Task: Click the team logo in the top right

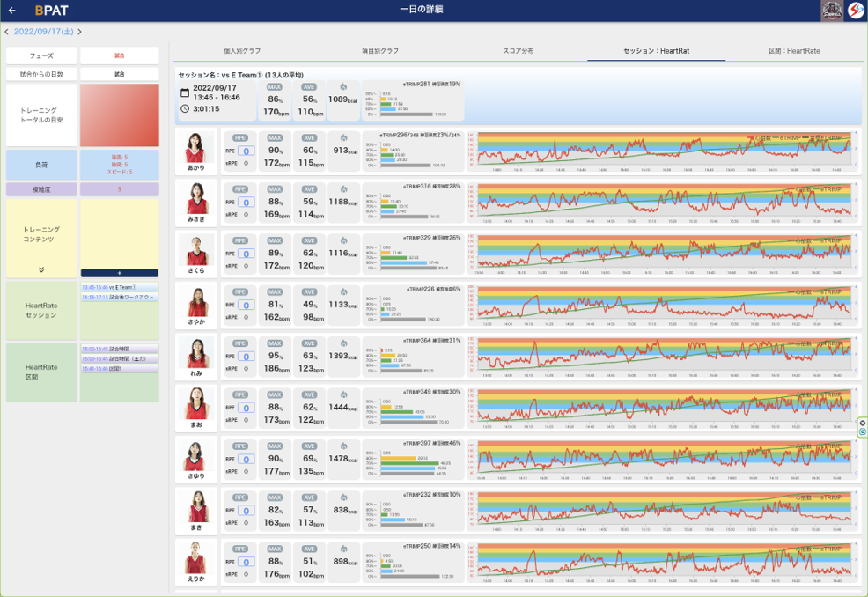Action: pos(832,11)
